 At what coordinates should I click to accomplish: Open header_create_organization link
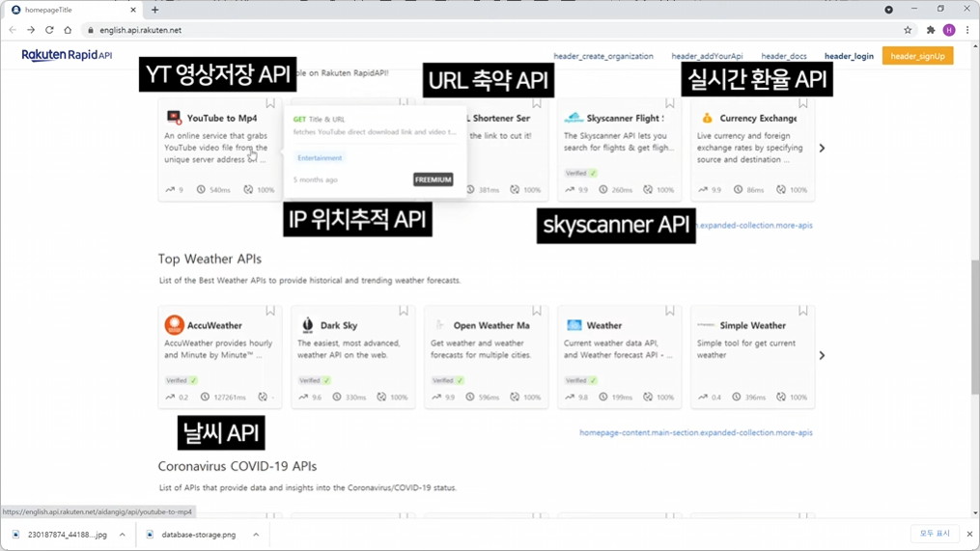603,56
